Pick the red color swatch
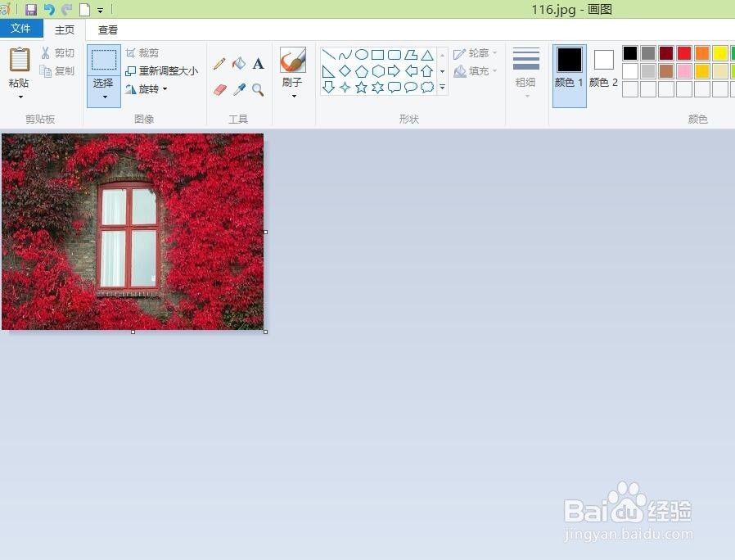This screenshot has height=560, width=735. click(684, 53)
